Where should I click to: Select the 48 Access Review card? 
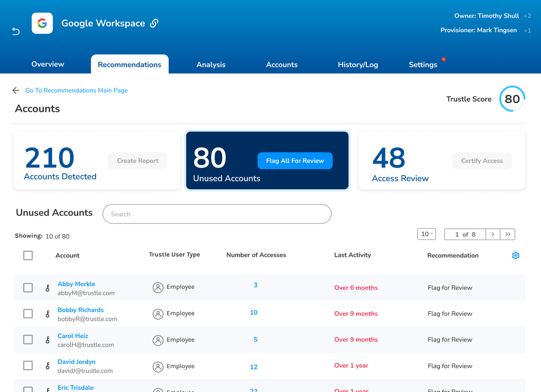point(442,160)
